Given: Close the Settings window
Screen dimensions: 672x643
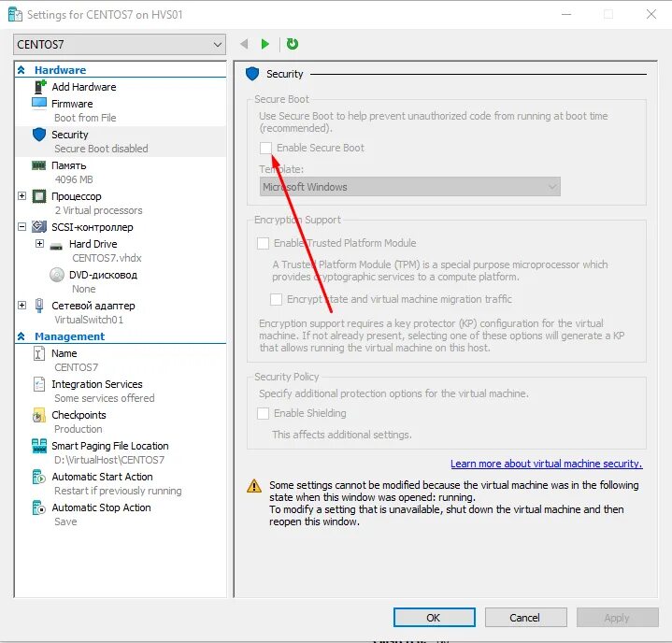Looking at the screenshot, I should [x=651, y=14].
